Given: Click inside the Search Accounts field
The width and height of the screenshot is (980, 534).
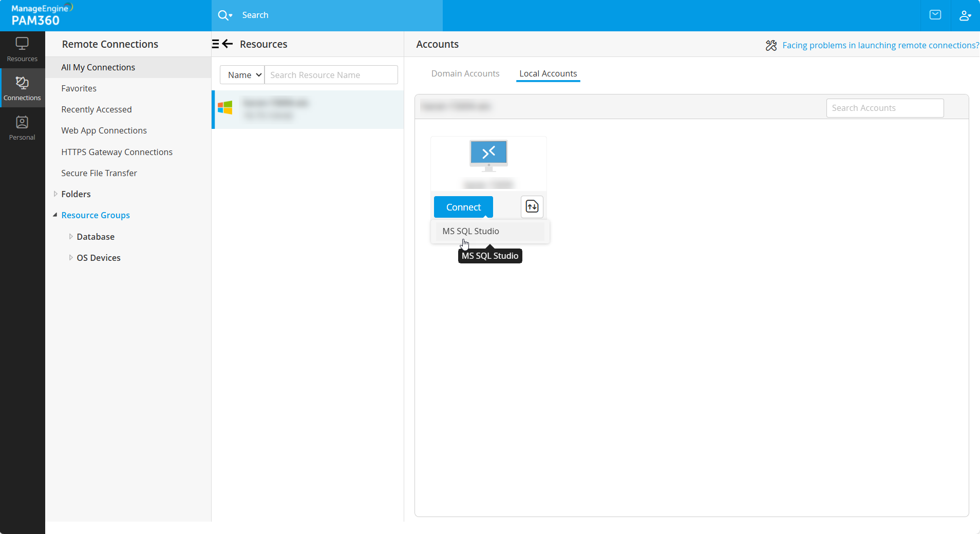Looking at the screenshot, I should click(884, 108).
